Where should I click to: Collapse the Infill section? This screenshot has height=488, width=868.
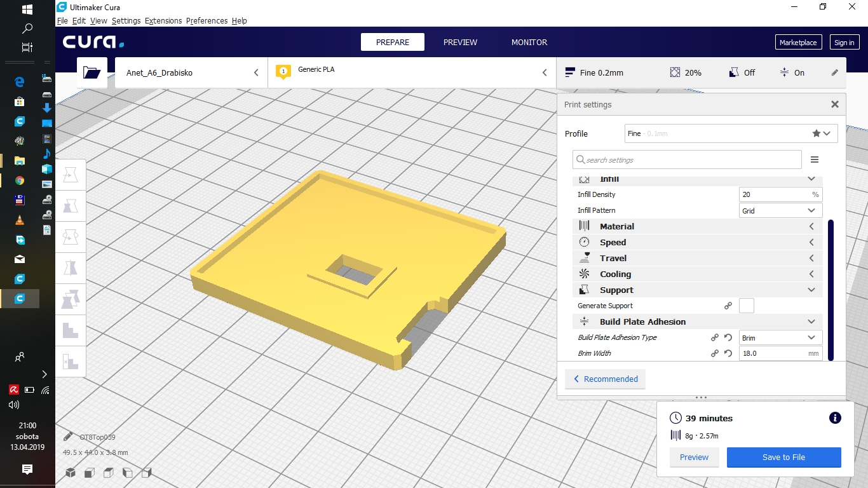click(698, 180)
